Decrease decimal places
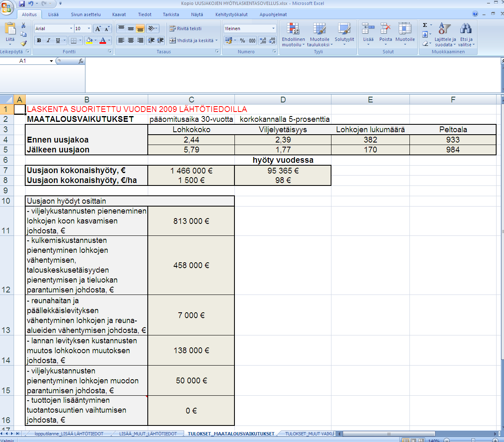 point(272,40)
